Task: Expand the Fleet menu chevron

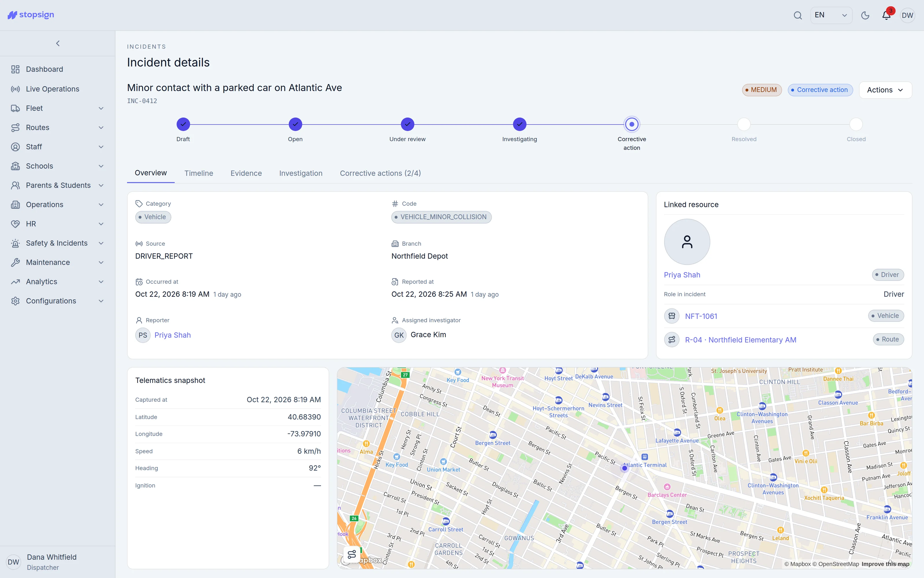Action: pyautogui.click(x=101, y=108)
